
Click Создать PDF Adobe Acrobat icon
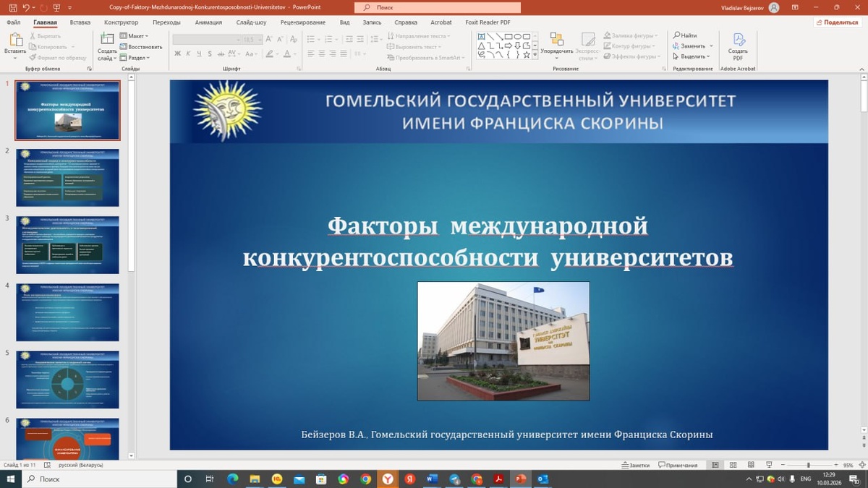tap(738, 46)
